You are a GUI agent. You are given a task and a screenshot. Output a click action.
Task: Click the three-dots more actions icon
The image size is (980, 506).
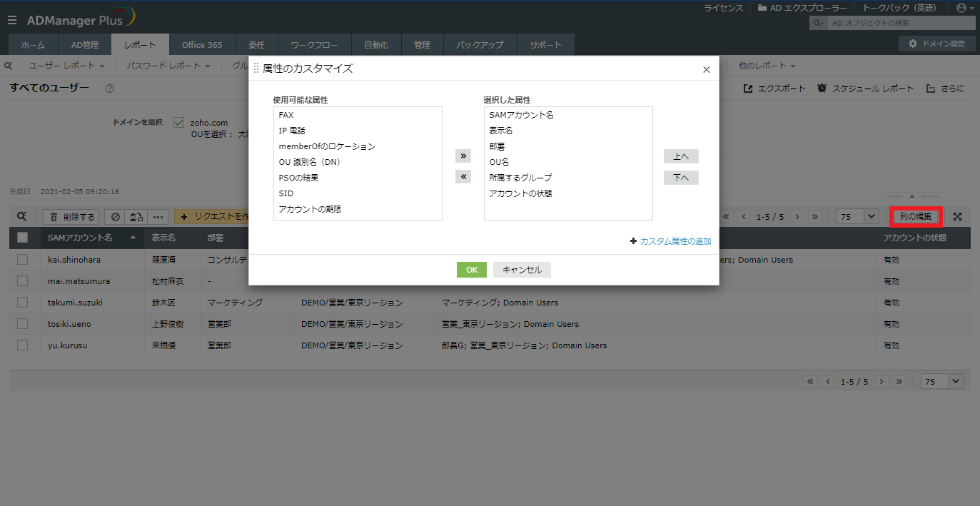tap(158, 217)
